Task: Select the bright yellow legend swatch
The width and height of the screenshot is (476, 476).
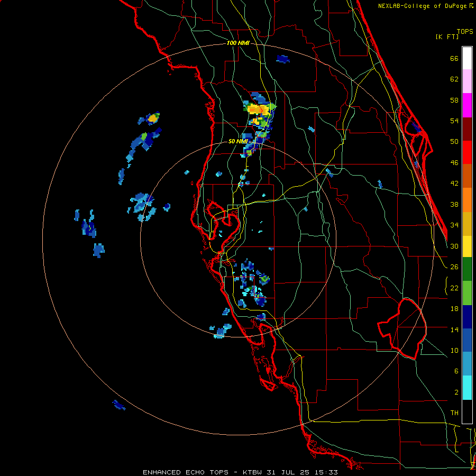Action: pyautogui.click(x=467, y=246)
